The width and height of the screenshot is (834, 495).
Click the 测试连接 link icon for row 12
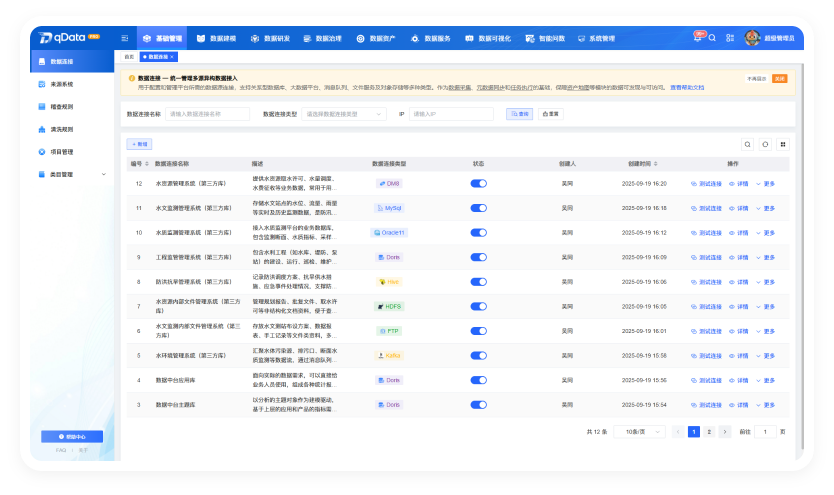tap(694, 183)
